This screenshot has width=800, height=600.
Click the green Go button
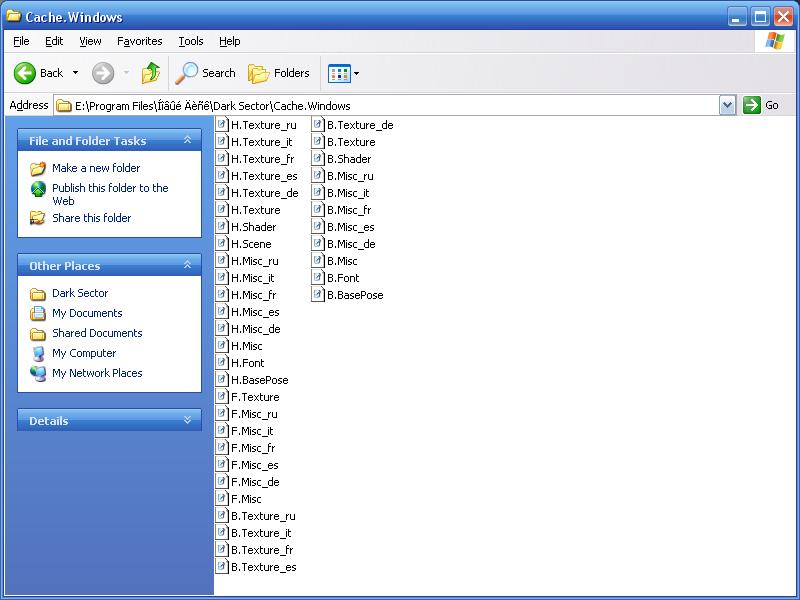tap(761, 106)
